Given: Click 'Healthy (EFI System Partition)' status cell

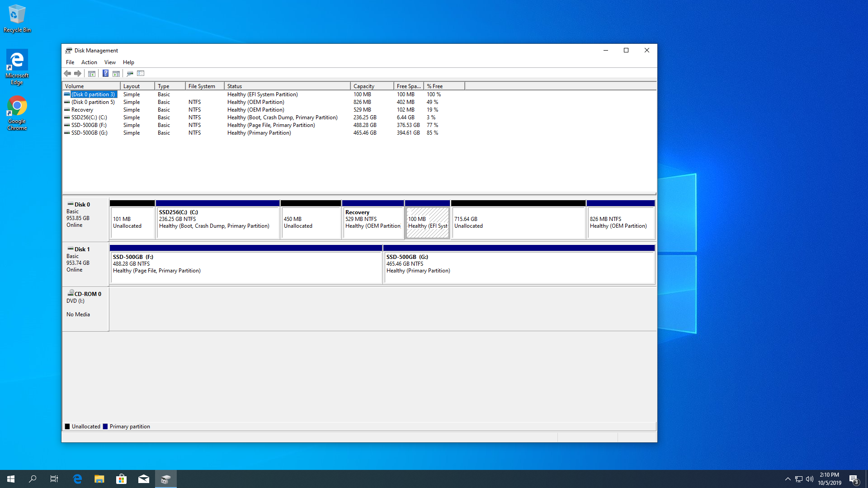Looking at the screenshot, I should 262,94.
